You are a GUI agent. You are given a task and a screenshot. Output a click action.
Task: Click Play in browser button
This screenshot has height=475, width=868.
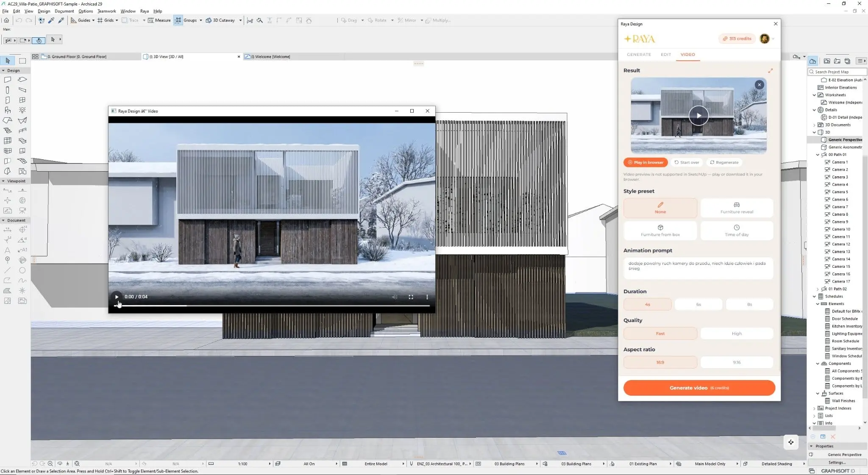645,162
